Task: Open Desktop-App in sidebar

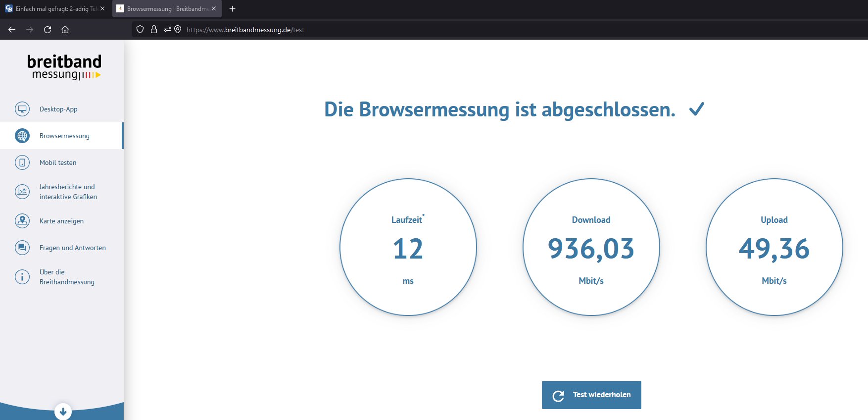Action: [x=62, y=109]
